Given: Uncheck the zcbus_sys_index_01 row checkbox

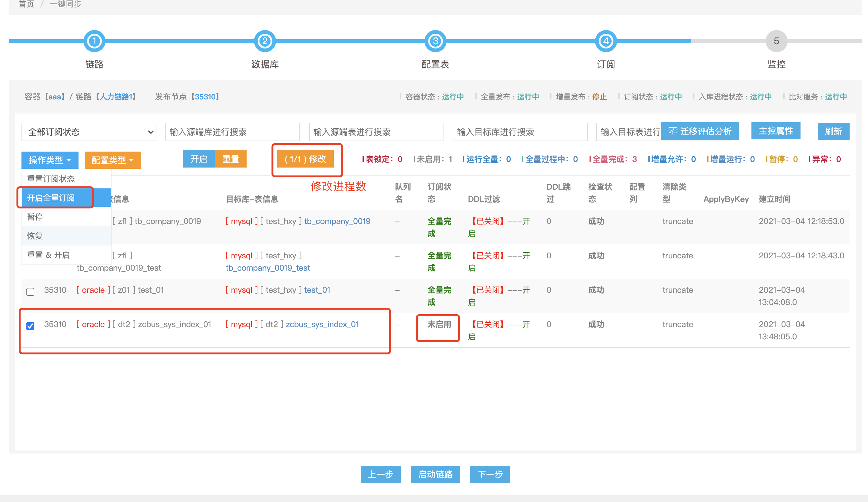Looking at the screenshot, I should 30,326.
